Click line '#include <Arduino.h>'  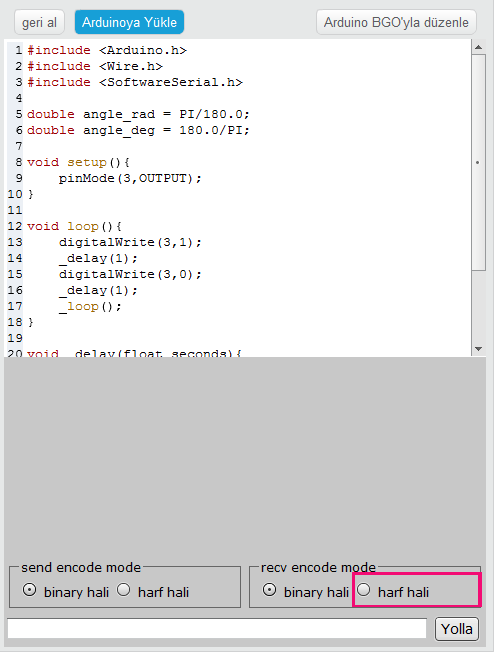[107, 50]
